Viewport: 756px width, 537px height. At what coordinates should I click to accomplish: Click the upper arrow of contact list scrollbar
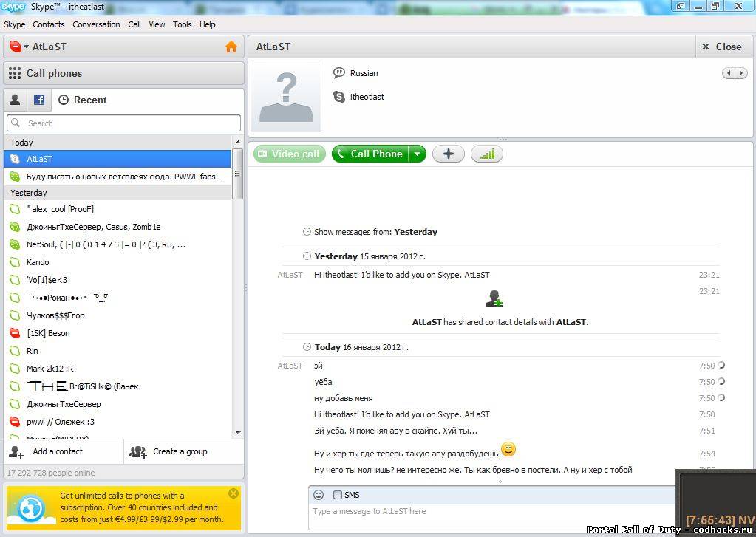(x=238, y=142)
